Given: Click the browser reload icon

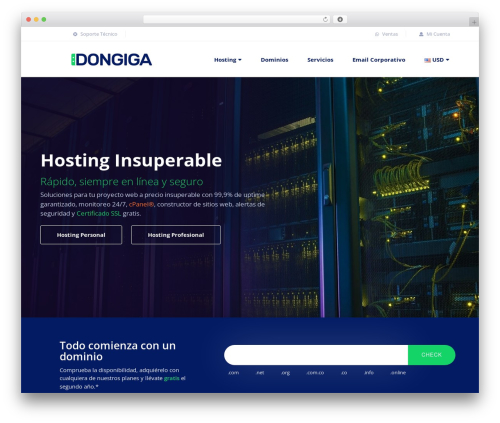Looking at the screenshot, I should [x=325, y=19].
